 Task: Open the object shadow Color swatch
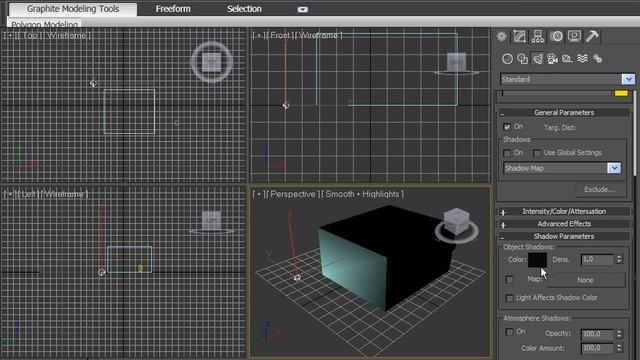[x=537, y=260]
